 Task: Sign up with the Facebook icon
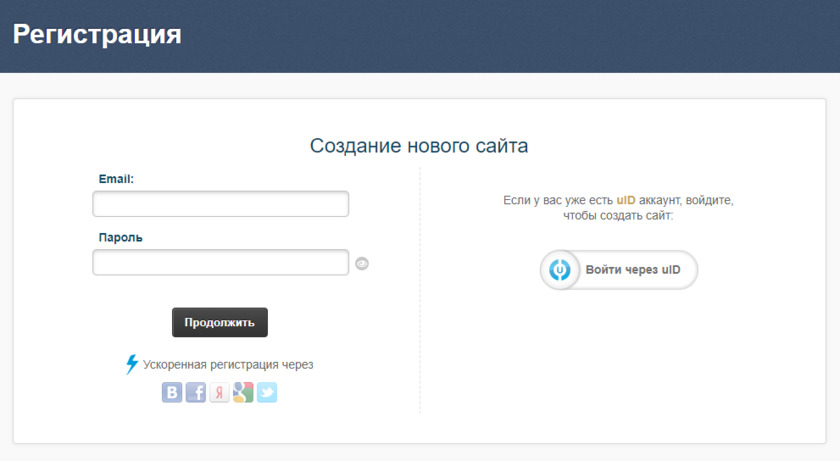point(196,393)
